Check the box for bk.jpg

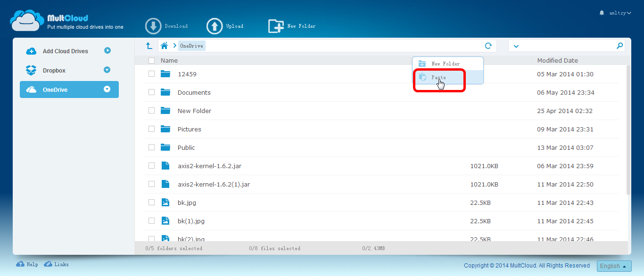tap(151, 203)
